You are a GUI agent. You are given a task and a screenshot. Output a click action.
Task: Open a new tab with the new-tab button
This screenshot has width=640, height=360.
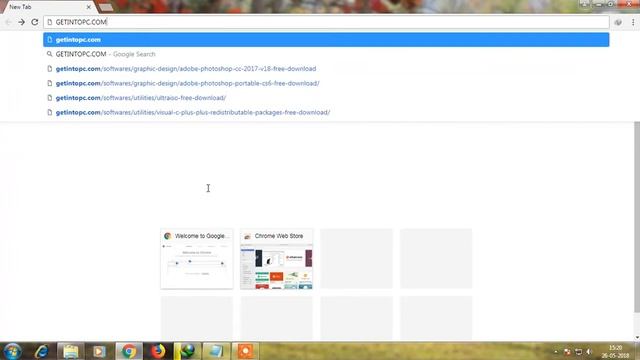point(106,7)
